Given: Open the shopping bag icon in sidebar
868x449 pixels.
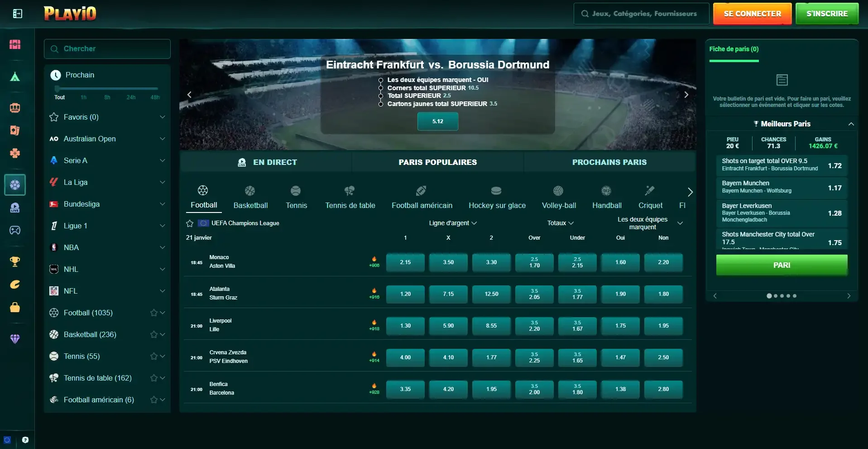Looking at the screenshot, I should (15, 307).
